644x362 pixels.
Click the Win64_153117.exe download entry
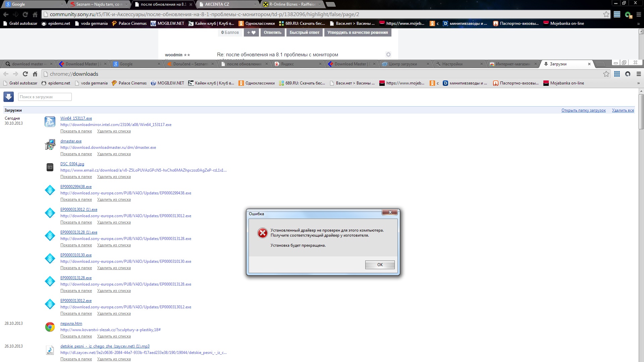tap(75, 118)
